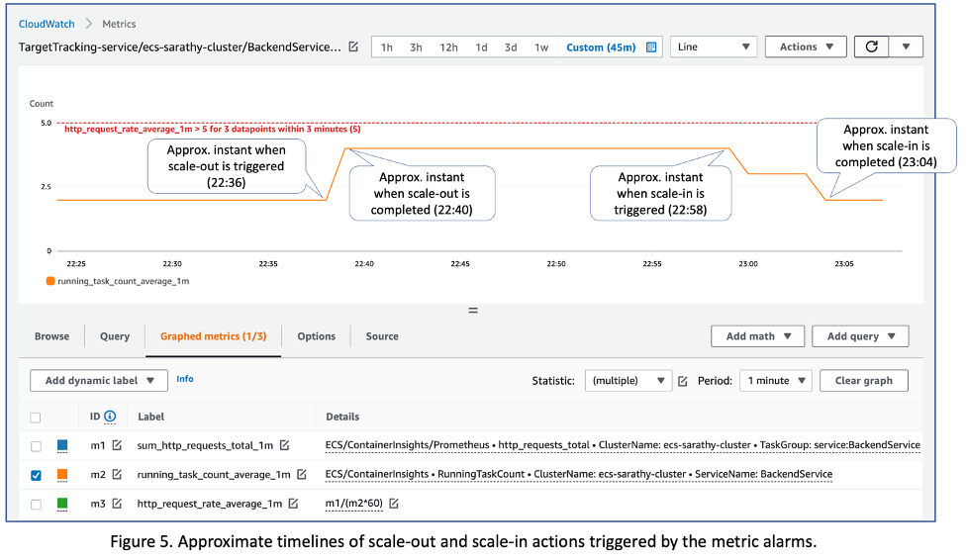Select the 12h time range
This screenshot has width=967, height=560.
pos(448,47)
